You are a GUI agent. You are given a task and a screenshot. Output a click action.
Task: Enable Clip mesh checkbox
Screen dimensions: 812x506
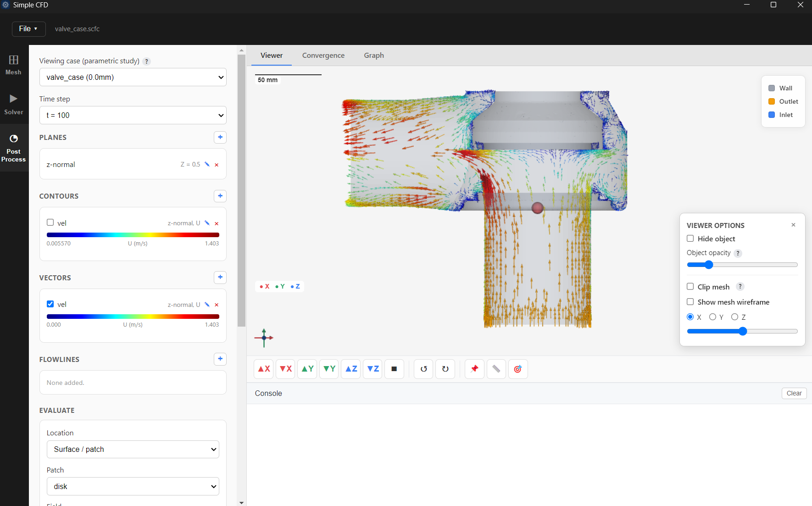[690, 287]
